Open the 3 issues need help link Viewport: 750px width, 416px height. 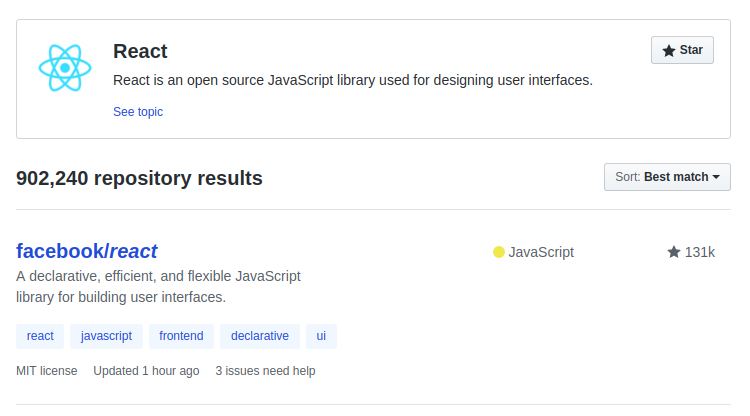tap(265, 371)
